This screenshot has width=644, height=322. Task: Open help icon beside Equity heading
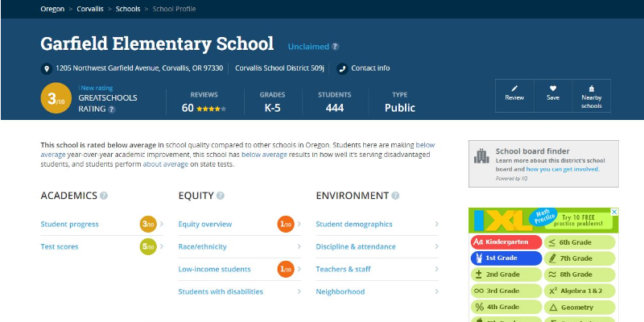(x=220, y=196)
